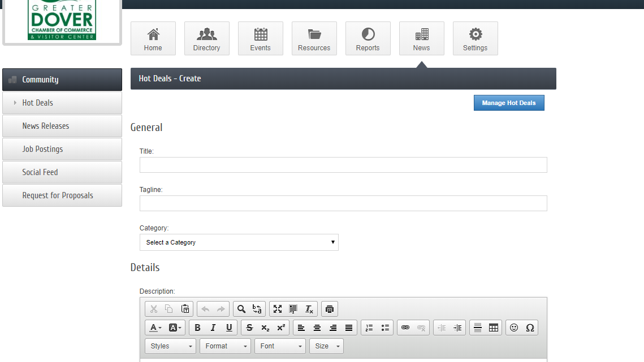
Task: Click into the Title input field
Action: coord(343,165)
